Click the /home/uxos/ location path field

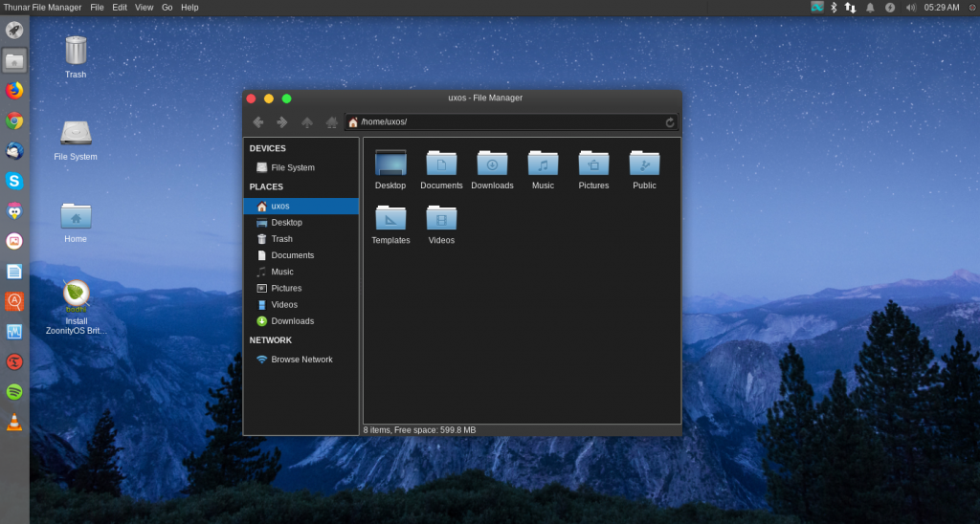point(507,122)
